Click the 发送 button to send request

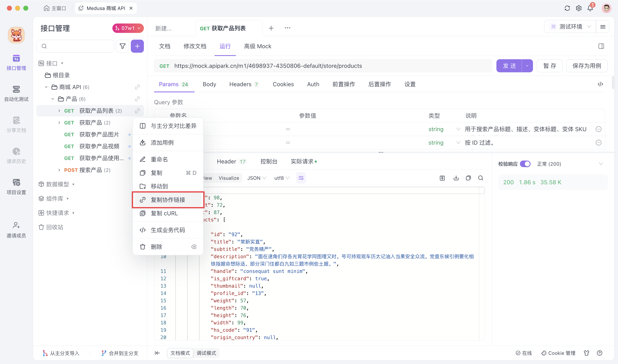509,66
